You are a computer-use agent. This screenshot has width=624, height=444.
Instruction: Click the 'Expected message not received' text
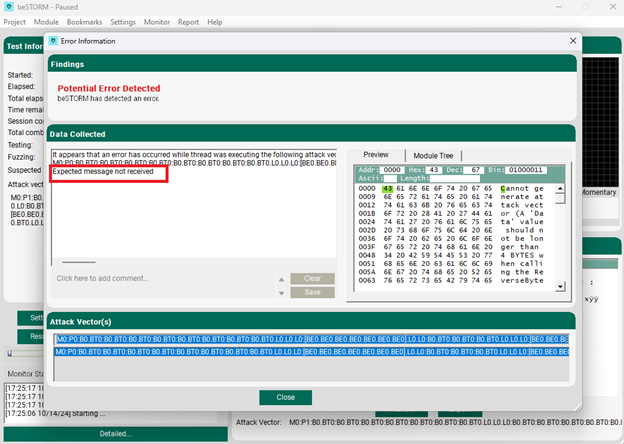point(103,171)
